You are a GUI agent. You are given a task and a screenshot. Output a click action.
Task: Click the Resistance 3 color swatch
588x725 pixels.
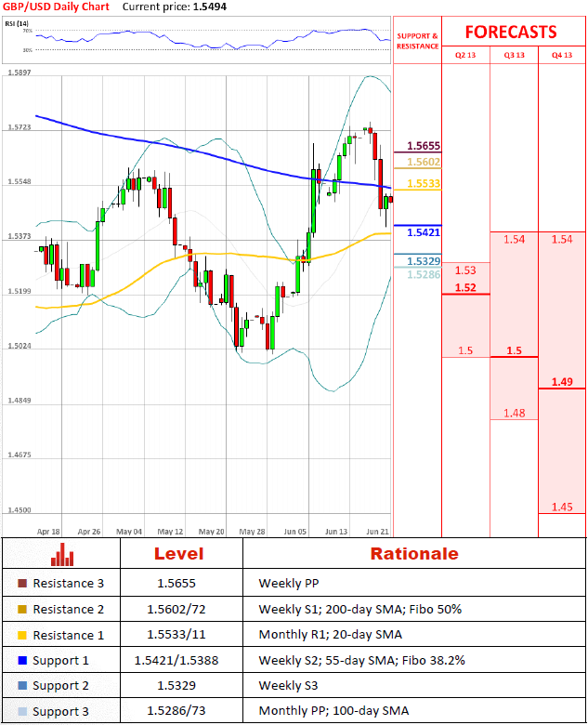coord(22,583)
